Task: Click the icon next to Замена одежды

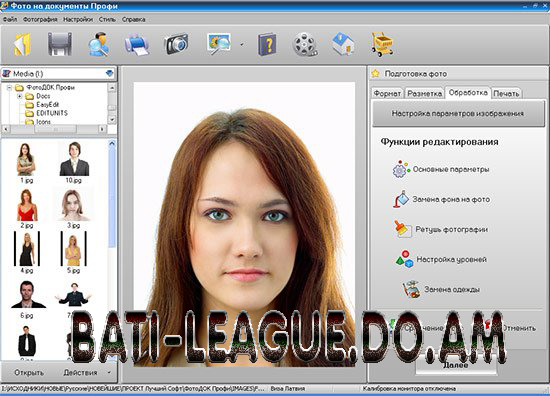Action: coord(411,289)
